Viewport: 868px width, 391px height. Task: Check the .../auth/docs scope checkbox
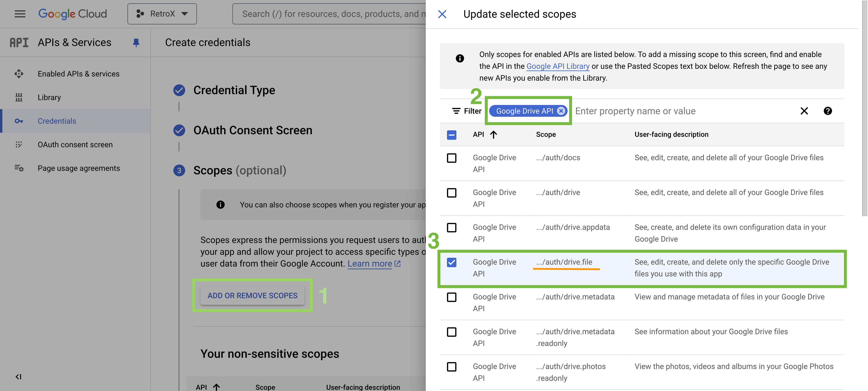tap(451, 158)
